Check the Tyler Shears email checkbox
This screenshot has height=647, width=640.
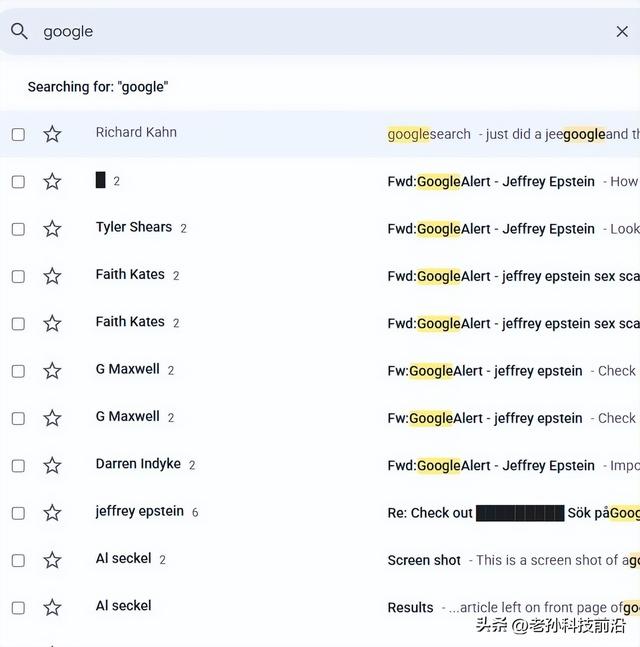(18, 229)
